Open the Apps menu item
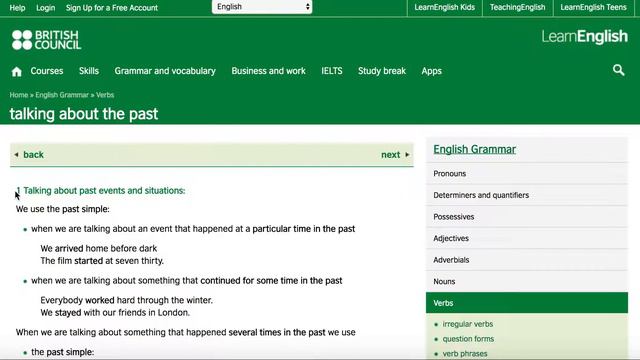The image size is (640, 360). tap(431, 71)
